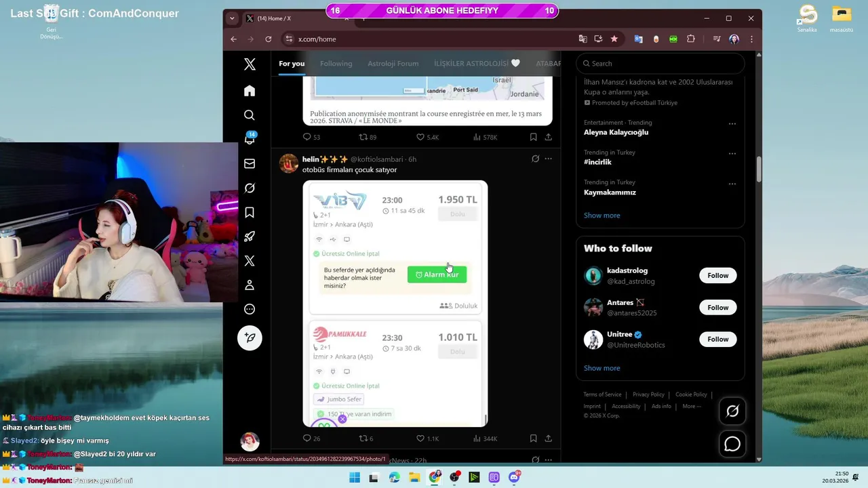The height and width of the screenshot is (488, 868).
Task: Reload the page in Chrome
Action: pos(269,39)
